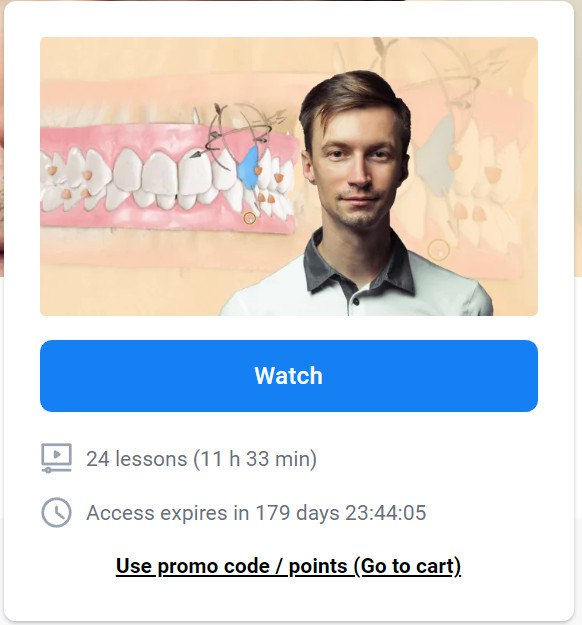Click the "Go to cart" part of promo link
Viewport: 582px width, 625px height.
point(407,566)
